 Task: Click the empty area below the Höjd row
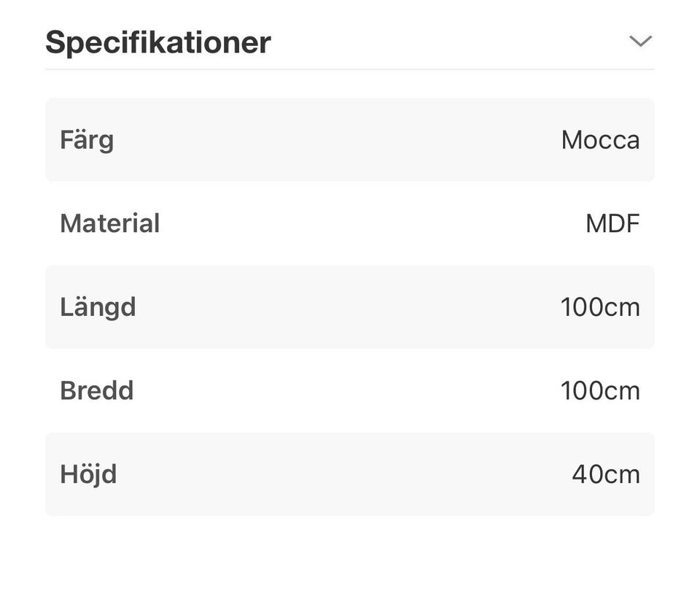350,555
